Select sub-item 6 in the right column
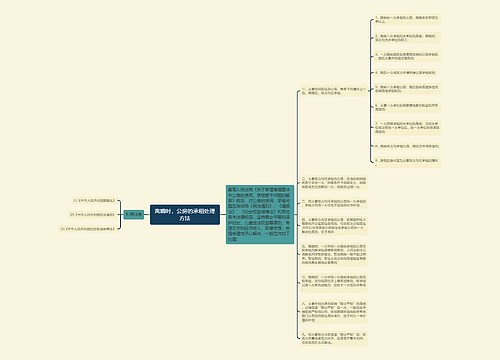The image size is (500, 360). 407,107
